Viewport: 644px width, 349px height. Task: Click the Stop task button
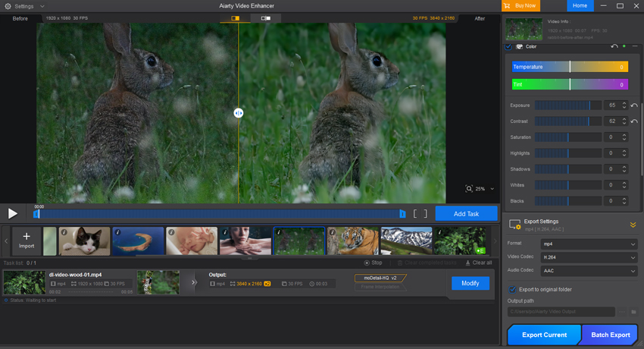[x=373, y=263]
